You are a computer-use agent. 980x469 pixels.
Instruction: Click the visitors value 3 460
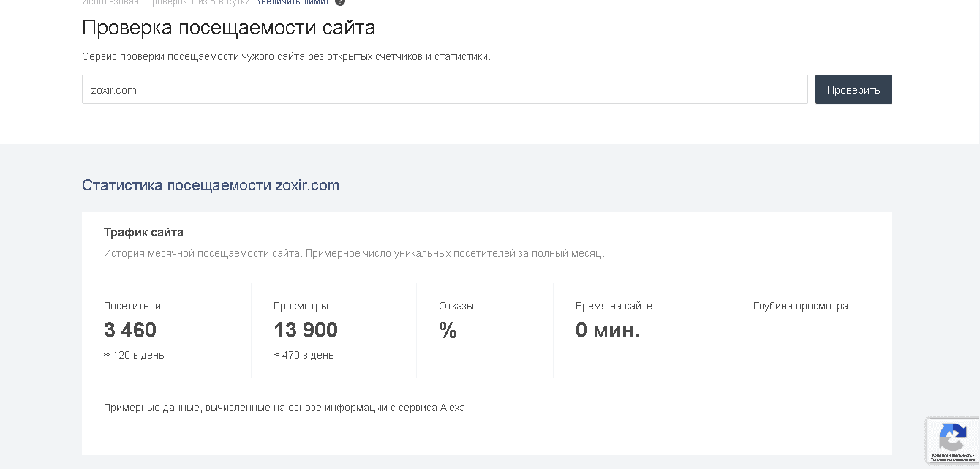(130, 330)
